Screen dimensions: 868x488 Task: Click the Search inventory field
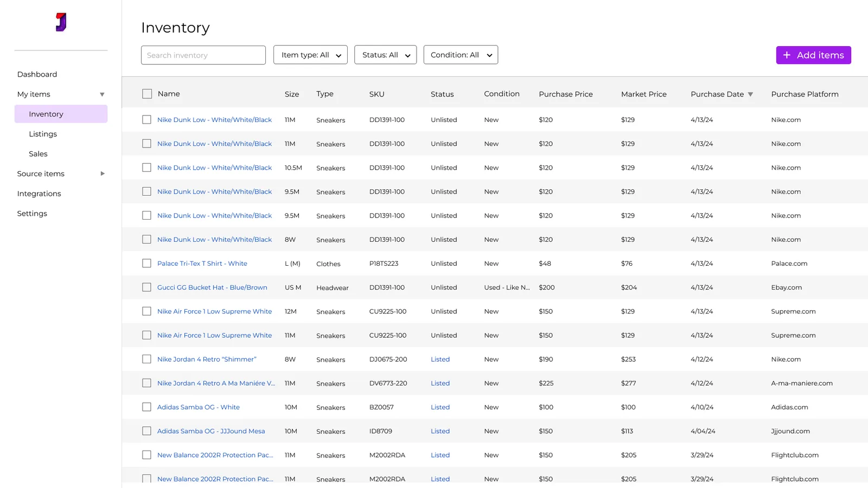coord(203,55)
